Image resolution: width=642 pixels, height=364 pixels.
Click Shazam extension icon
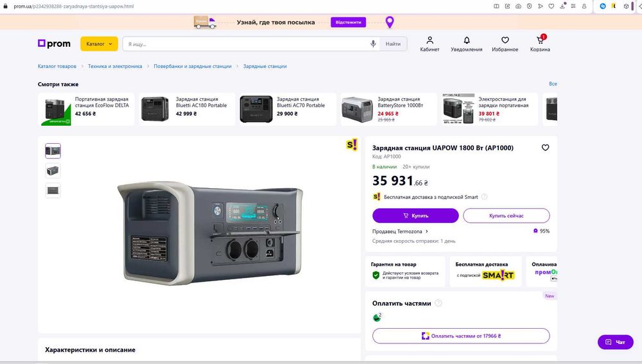pyautogui.click(x=603, y=6)
